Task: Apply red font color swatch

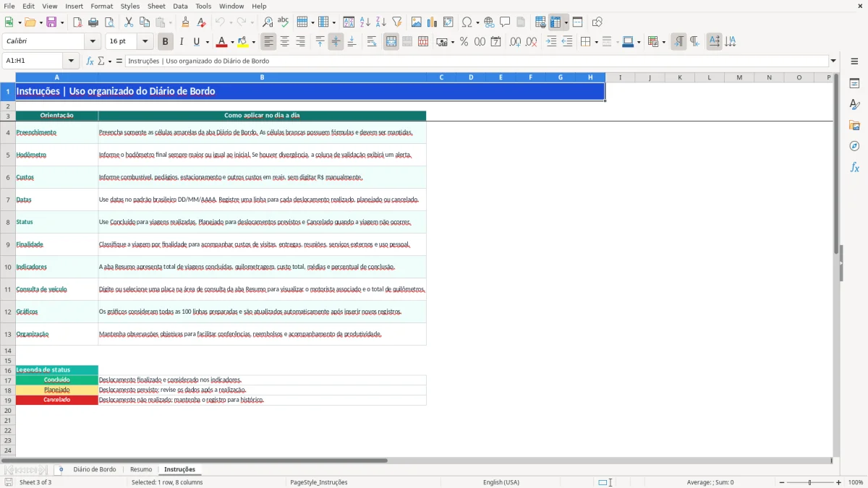Action: 221,42
